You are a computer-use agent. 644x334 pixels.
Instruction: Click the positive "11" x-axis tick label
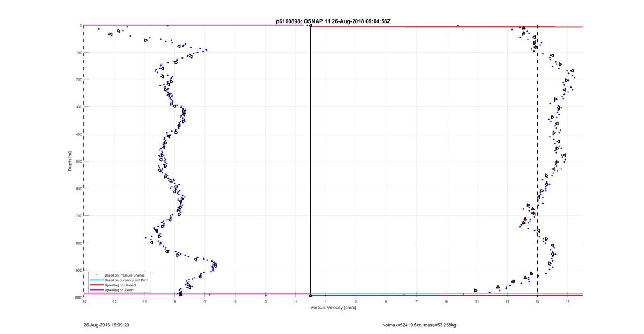tap(477, 301)
